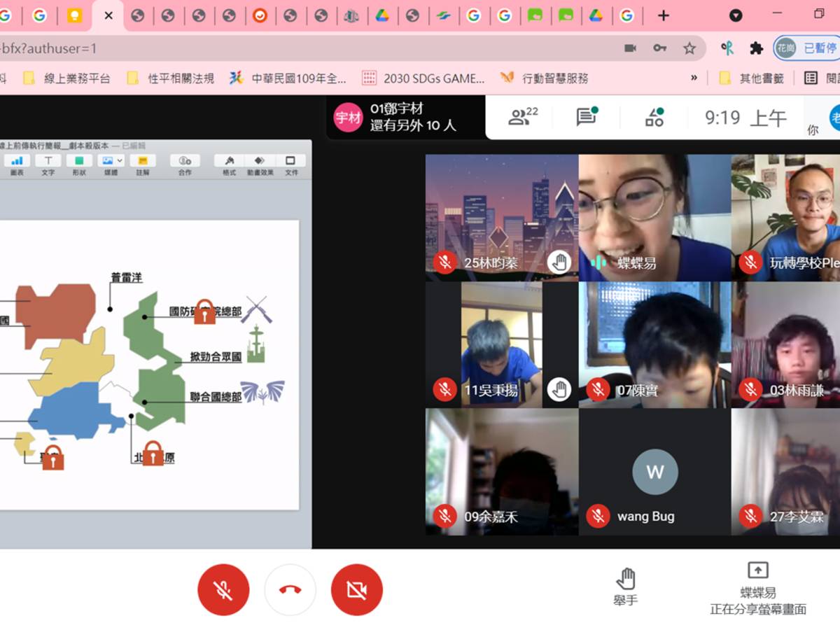Click the camera indicator in address bar
The height and width of the screenshot is (630, 840).
630,48
